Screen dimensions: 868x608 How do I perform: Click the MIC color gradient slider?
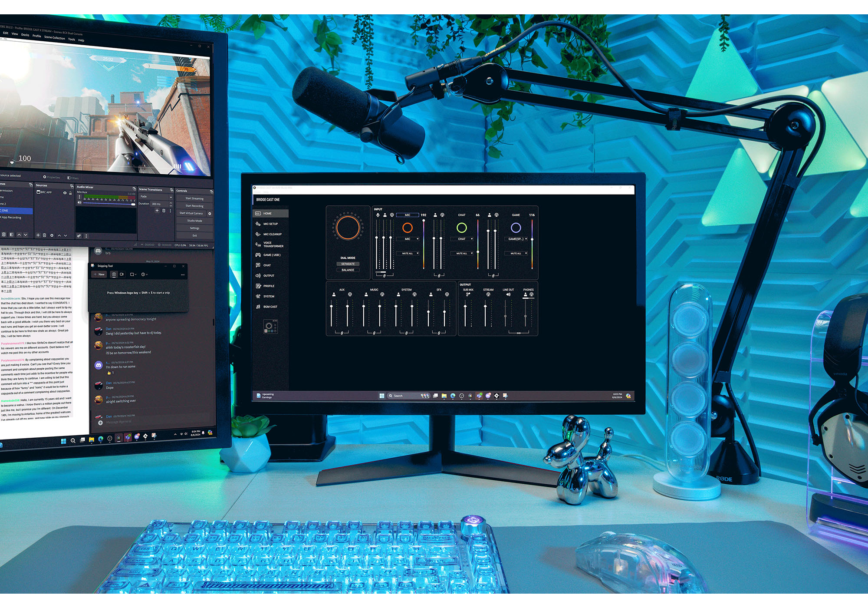tap(424, 244)
